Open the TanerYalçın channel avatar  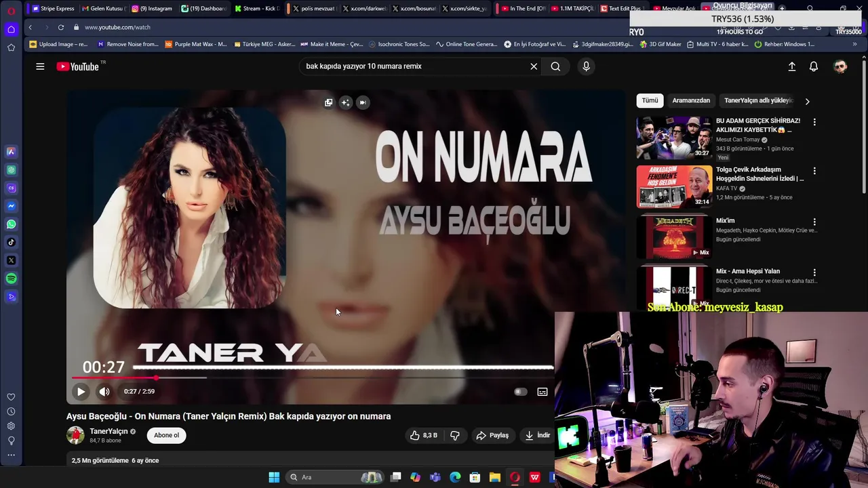coord(75,435)
